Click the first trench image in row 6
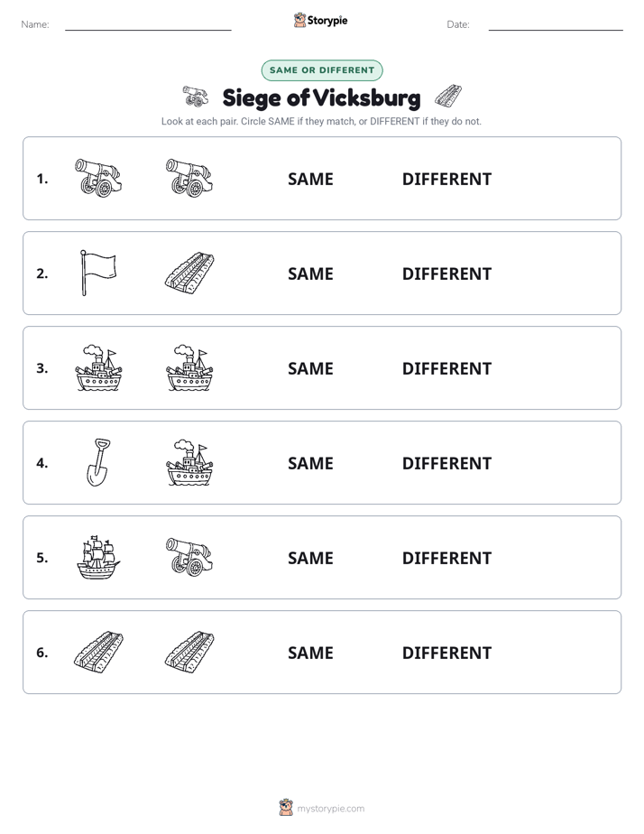Screen dimensions: 644x834 pos(98,652)
